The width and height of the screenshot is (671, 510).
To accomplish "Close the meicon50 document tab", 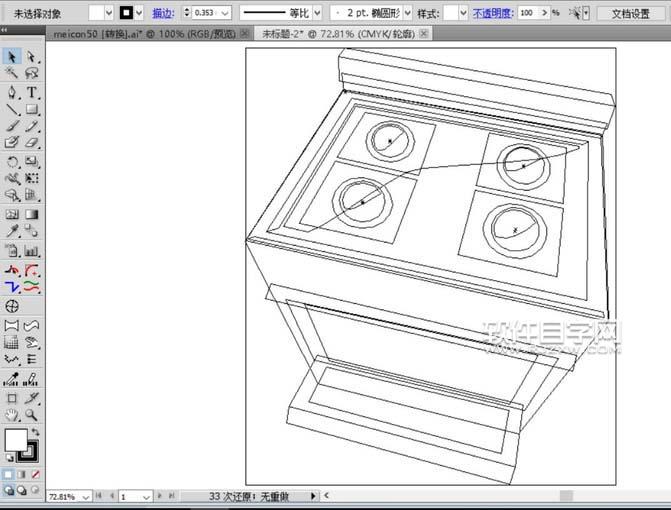I will click(x=245, y=33).
